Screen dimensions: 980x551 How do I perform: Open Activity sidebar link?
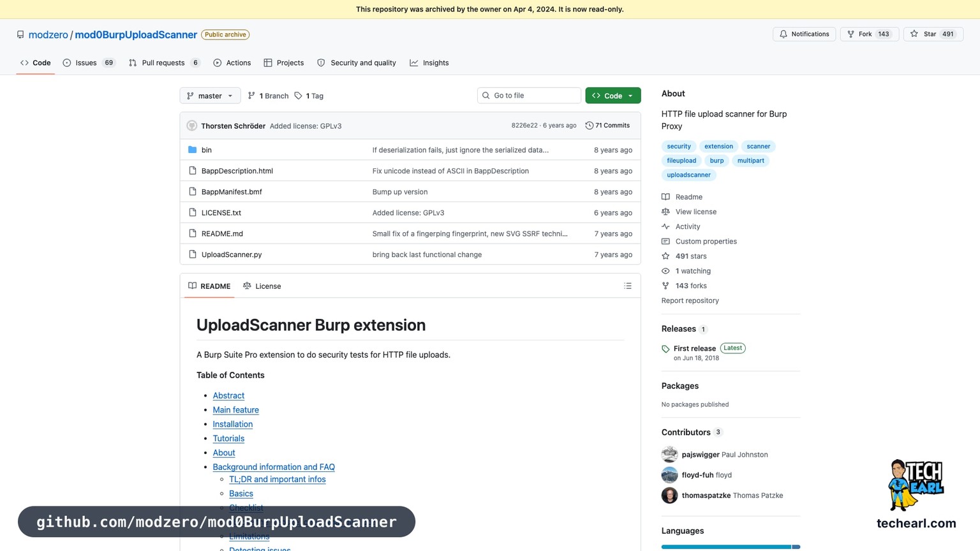pyautogui.click(x=681, y=226)
